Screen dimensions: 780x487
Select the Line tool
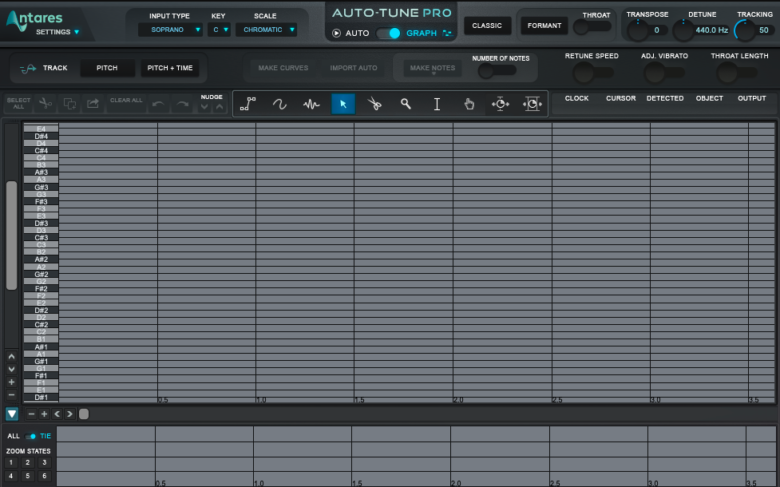248,103
